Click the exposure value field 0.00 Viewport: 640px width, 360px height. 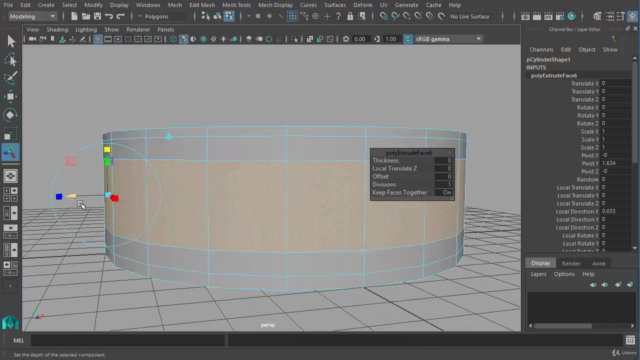point(361,39)
